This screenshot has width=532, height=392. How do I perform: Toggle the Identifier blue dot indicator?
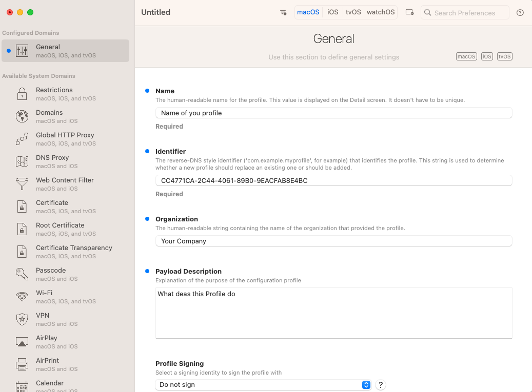pyautogui.click(x=147, y=151)
